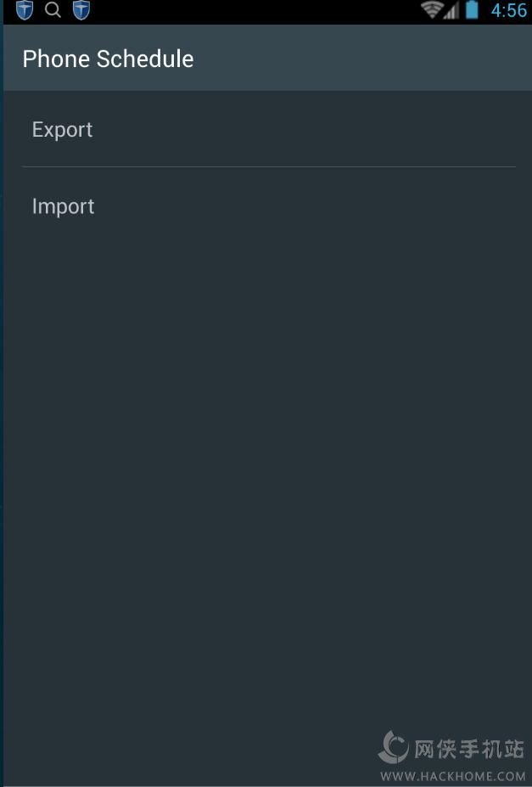Click the WWW.HACKHOME.COM watermark link
Viewport: 532px width, 787px height.
pyautogui.click(x=453, y=776)
